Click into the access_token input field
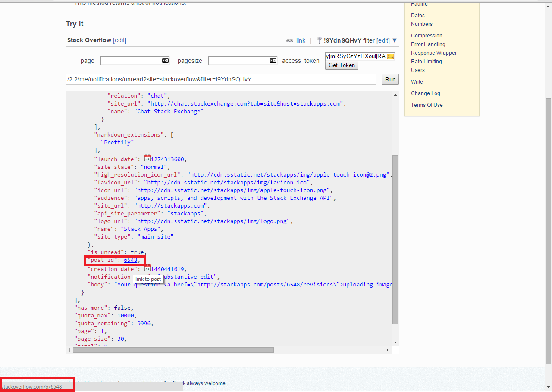 click(x=360, y=56)
